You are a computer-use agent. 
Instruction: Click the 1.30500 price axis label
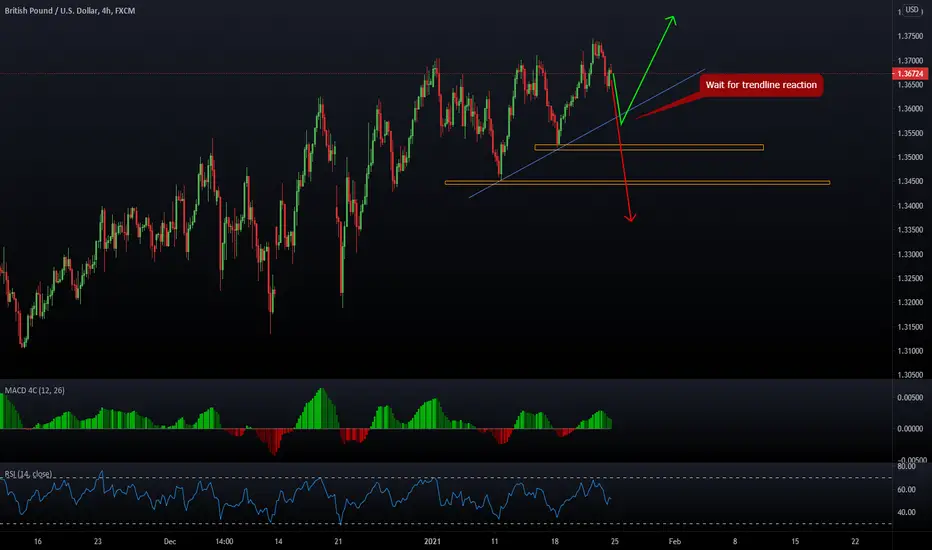[x=910, y=375]
